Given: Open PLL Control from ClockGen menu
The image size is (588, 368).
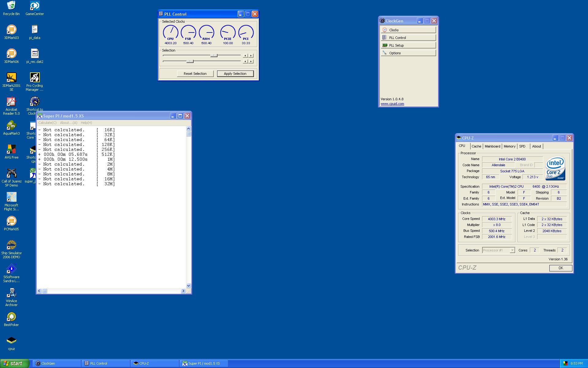Looking at the screenshot, I should coord(408,37).
